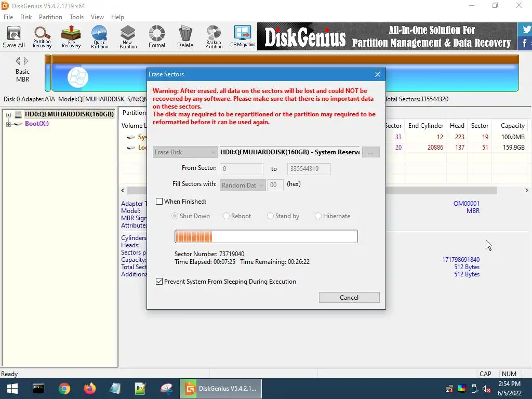This screenshot has height=399, width=532.
Task: Open OS Migration tool
Action: tap(243, 37)
